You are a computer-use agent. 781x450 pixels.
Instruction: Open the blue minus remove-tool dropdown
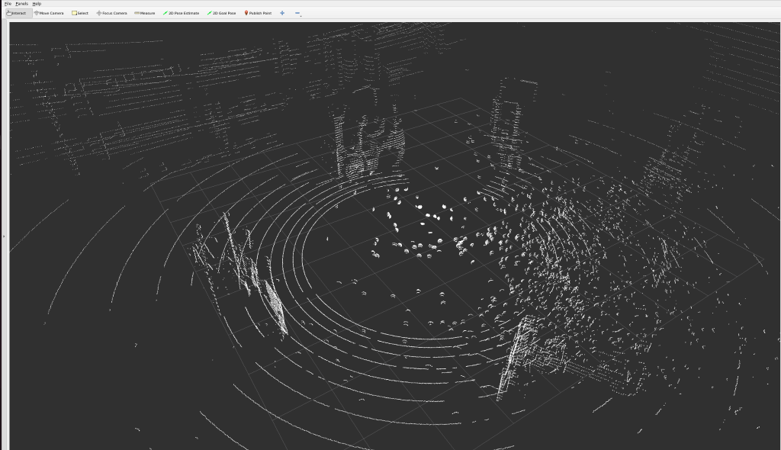coord(298,13)
